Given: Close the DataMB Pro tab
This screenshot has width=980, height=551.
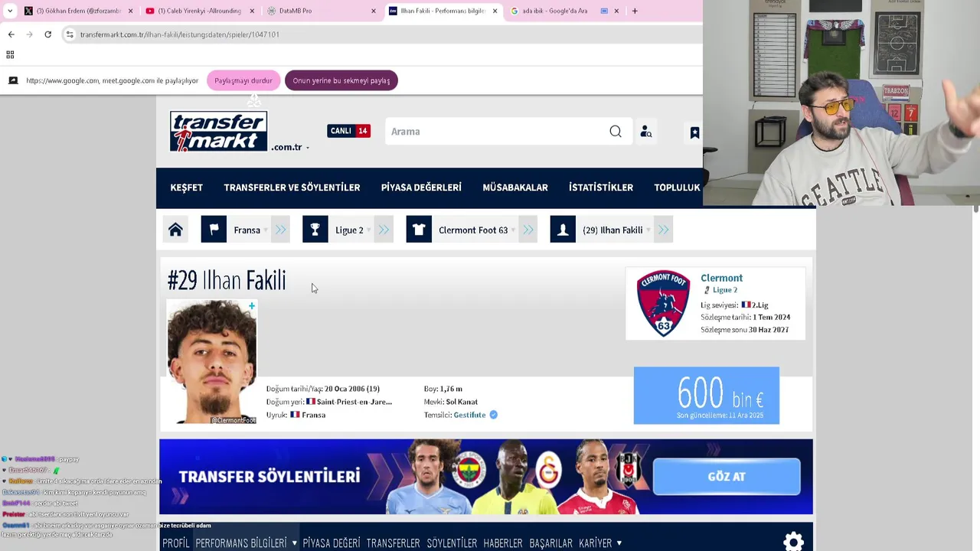Looking at the screenshot, I should [374, 11].
